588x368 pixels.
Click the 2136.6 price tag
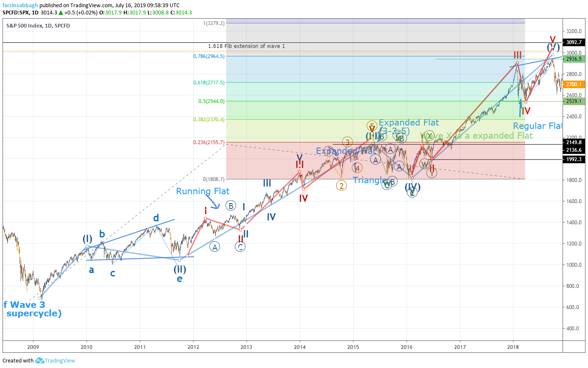pos(575,150)
